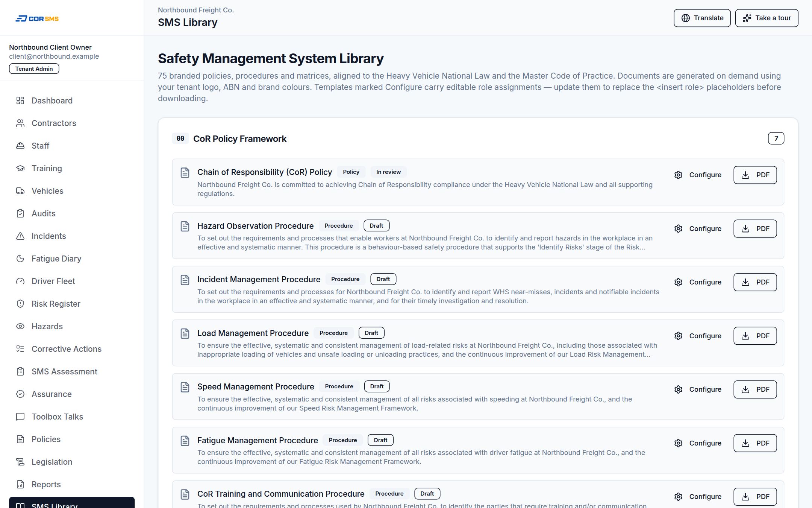Viewport: 812px width, 508px height.
Task: Click the Corrective Actions checklist icon
Action: click(x=20, y=349)
